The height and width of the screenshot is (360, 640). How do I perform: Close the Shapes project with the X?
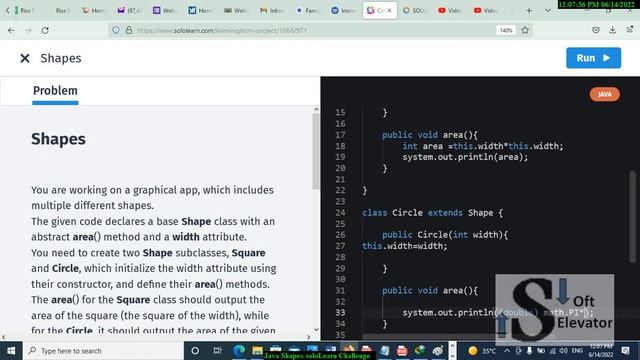pyautogui.click(x=25, y=58)
